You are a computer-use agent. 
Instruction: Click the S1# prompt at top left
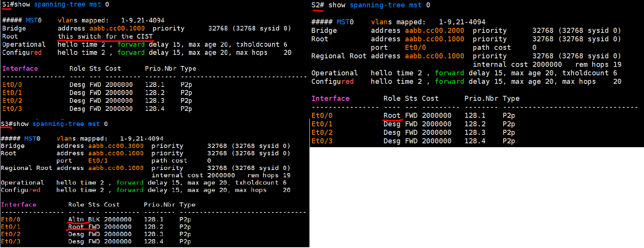(x=8, y=4)
